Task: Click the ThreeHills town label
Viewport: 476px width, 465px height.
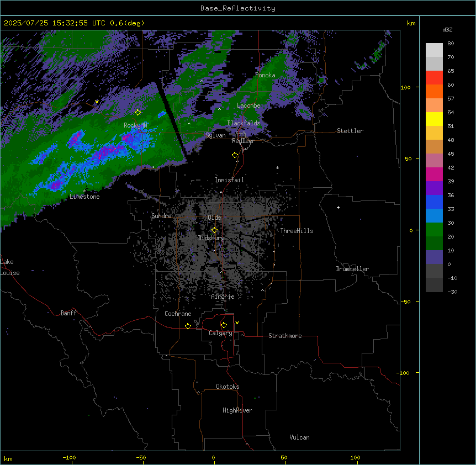Action: (297, 231)
